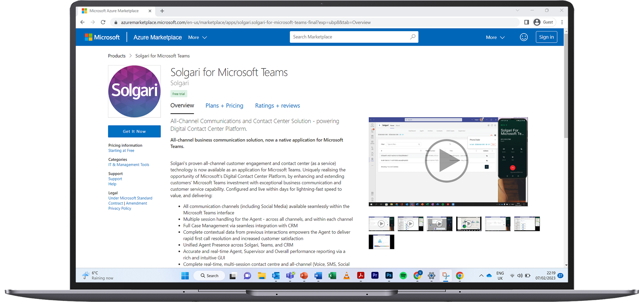
Task: Reload the page with the refresh icon
Action: tap(103, 22)
